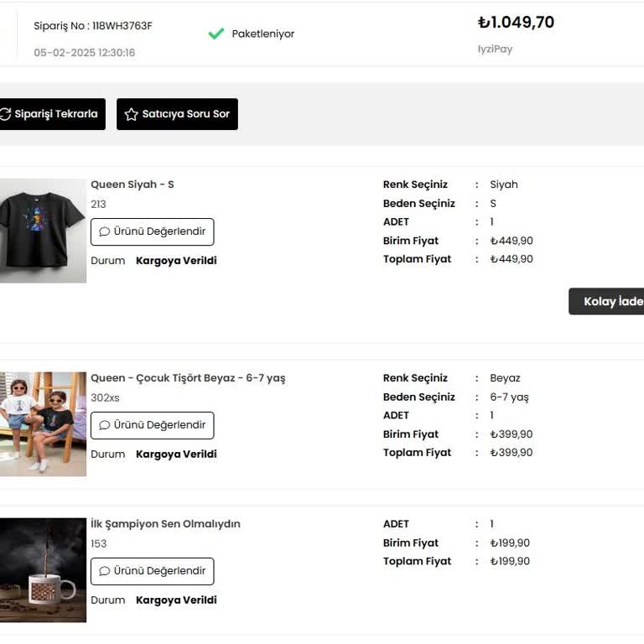Open the black Queen t-shirt thumbnail
This screenshot has height=644, width=644.
(x=42, y=231)
